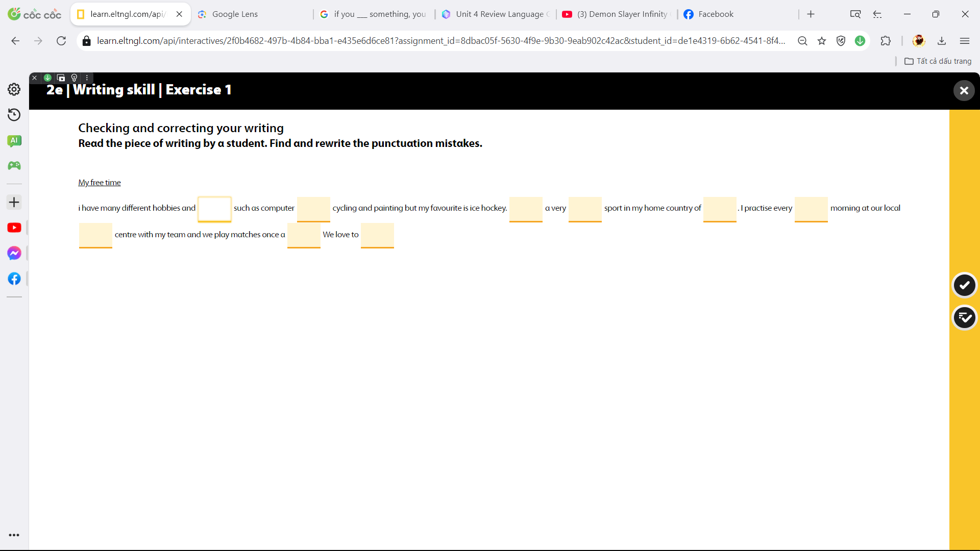
Task: Click the padlock site info icon
Action: (87, 41)
